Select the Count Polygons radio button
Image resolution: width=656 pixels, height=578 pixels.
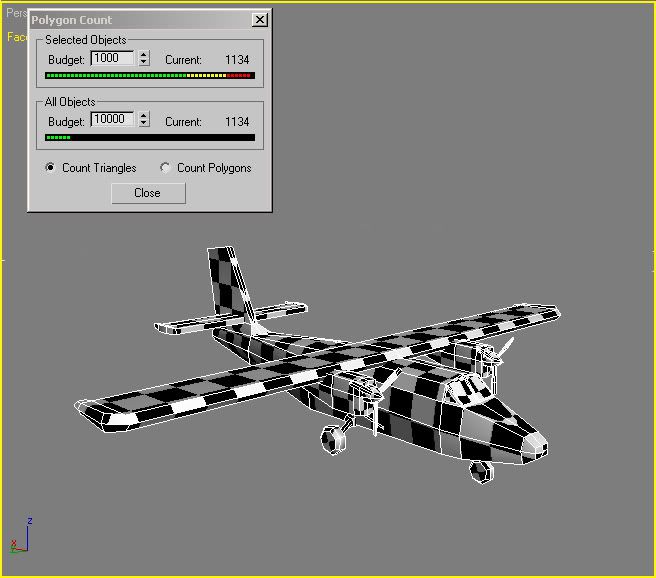tap(166, 168)
